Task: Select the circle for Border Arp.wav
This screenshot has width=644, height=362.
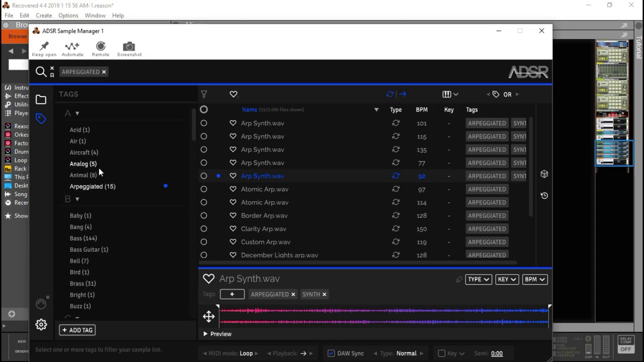Action: [204, 216]
